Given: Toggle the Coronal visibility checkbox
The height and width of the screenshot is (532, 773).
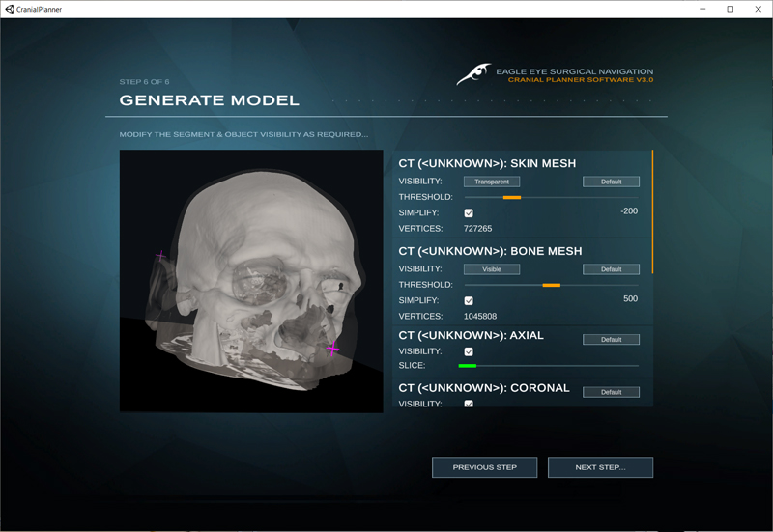Looking at the screenshot, I should [469, 404].
